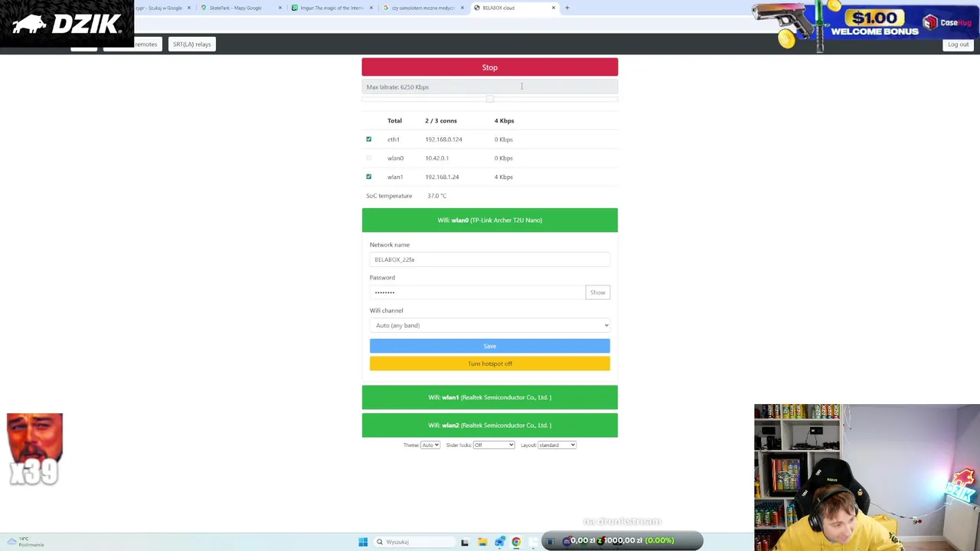Viewport: 980px width, 551px height.
Task: Open the Theme dropdown set to Auto
Action: (430, 445)
